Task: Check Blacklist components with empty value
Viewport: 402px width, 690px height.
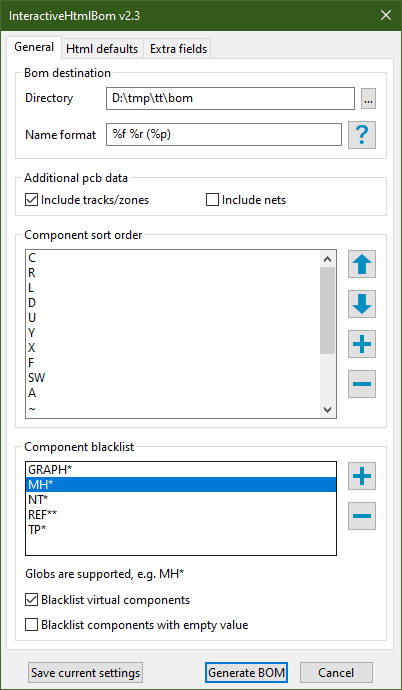Action: pyautogui.click(x=31, y=624)
